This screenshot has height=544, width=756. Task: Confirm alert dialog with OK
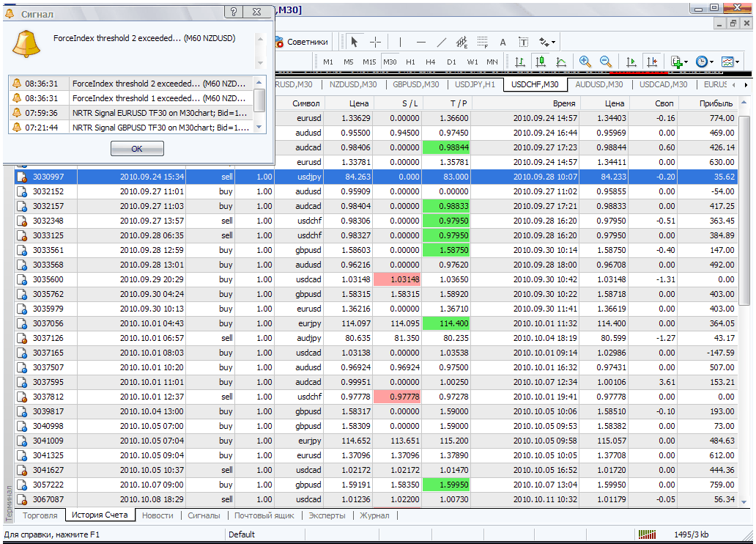(x=137, y=149)
